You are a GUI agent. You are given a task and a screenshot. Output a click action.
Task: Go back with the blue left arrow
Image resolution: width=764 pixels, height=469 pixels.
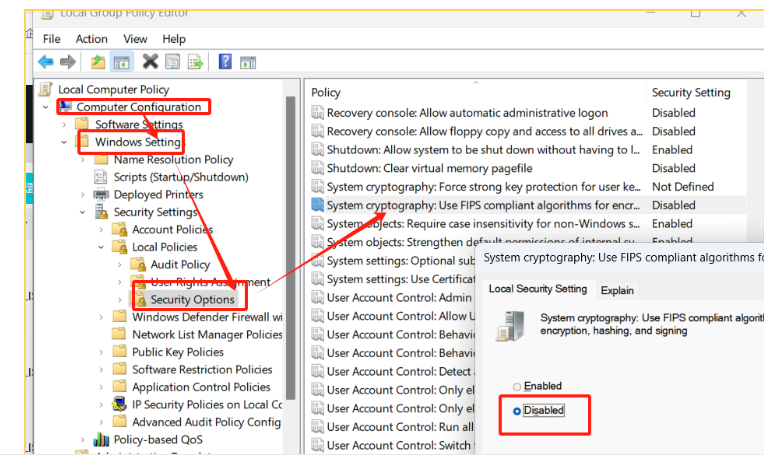[46, 62]
